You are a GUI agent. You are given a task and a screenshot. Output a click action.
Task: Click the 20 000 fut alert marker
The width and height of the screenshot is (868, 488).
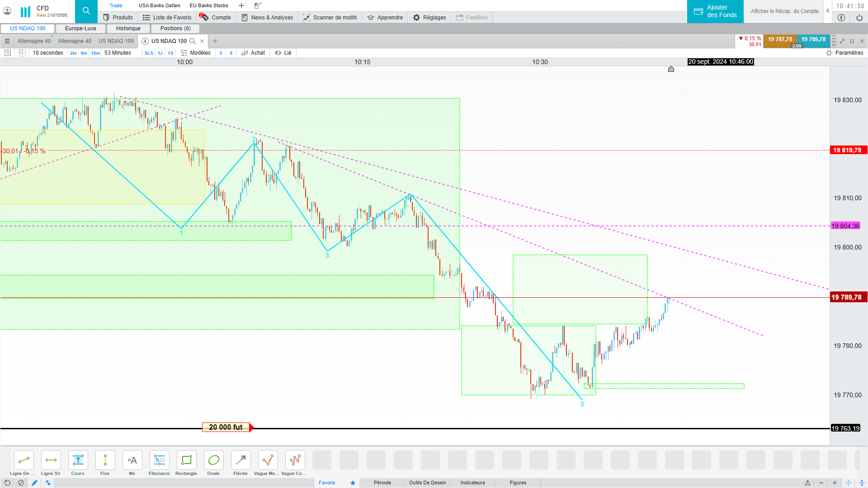(226, 427)
